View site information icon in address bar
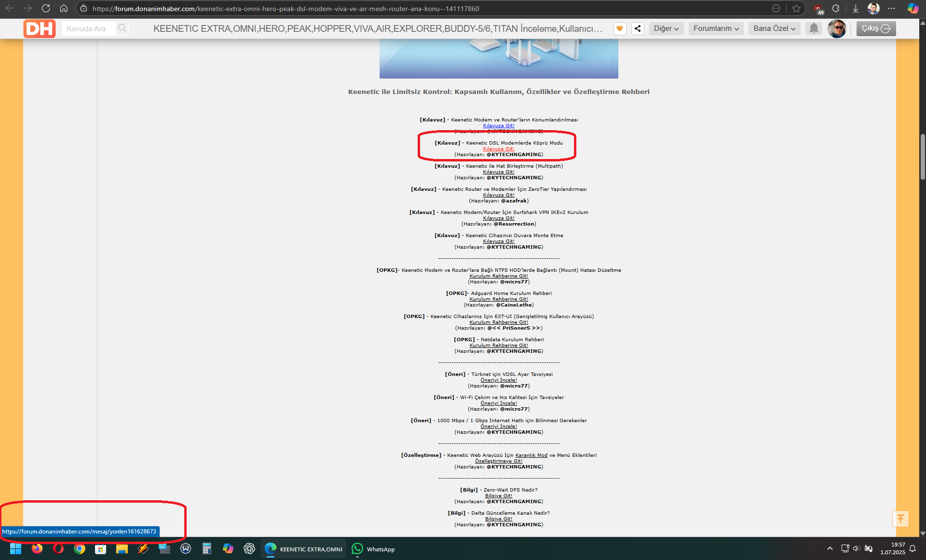This screenshot has height=560, width=926. coord(84,8)
